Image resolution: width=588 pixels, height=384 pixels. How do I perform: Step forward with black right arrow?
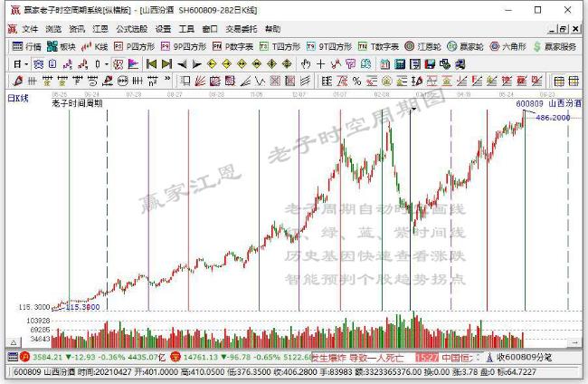pyautogui.click(x=197, y=64)
